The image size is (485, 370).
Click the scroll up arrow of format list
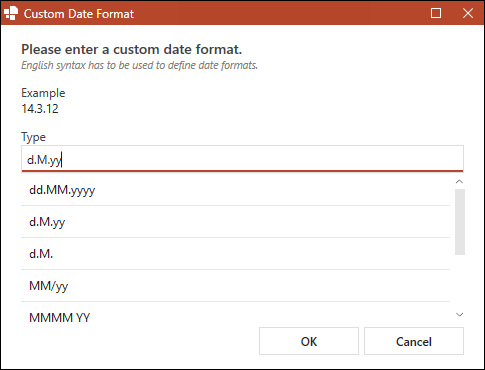click(459, 182)
